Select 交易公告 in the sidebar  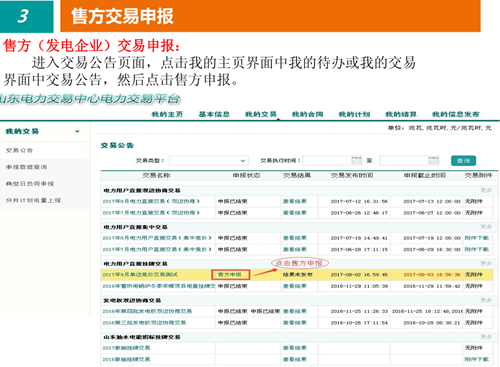tap(19, 150)
